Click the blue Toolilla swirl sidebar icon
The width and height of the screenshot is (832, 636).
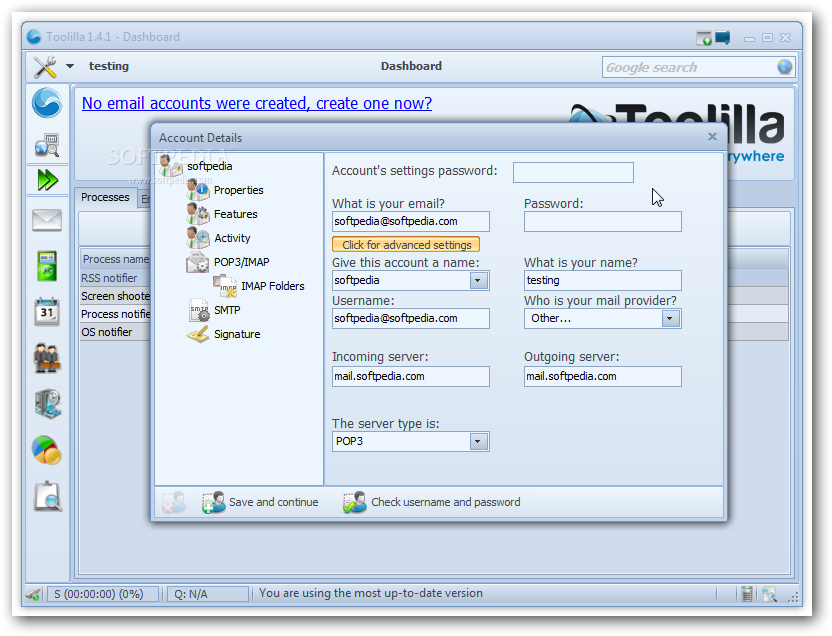[x=47, y=103]
